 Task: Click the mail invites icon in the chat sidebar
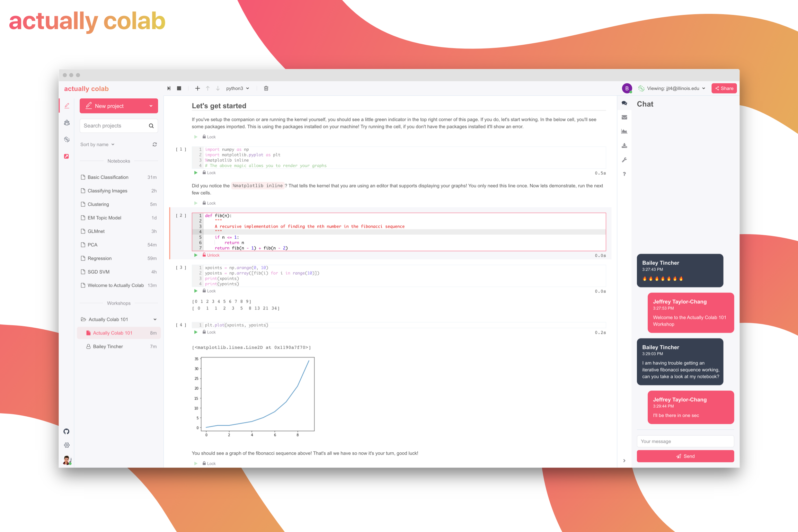coord(624,117)
